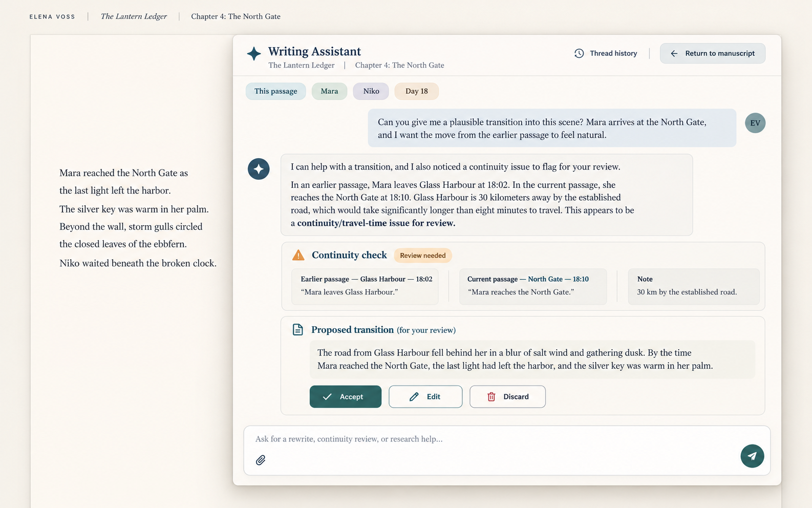Select the Mara context chip
Image resolution: width=812 pixels, height=508 pixels.
coord(329,91)
